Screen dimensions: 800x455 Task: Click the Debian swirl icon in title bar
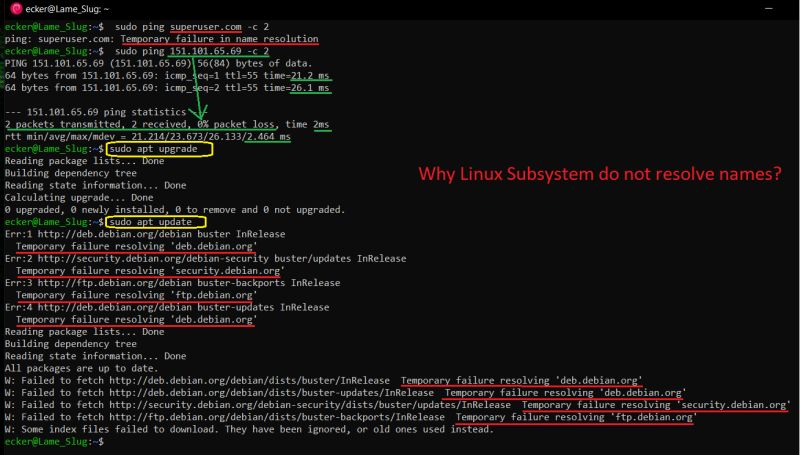16,9
